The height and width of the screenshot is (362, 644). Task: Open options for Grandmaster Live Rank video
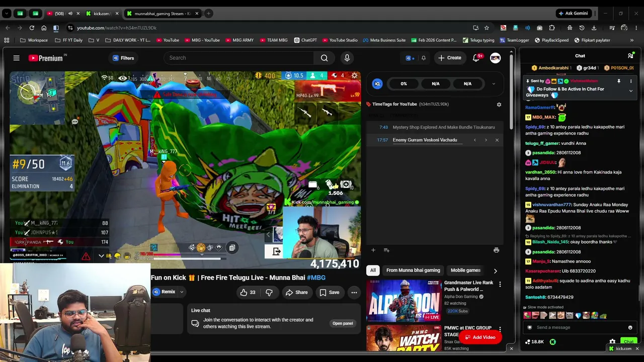click(x=500, y=285)
